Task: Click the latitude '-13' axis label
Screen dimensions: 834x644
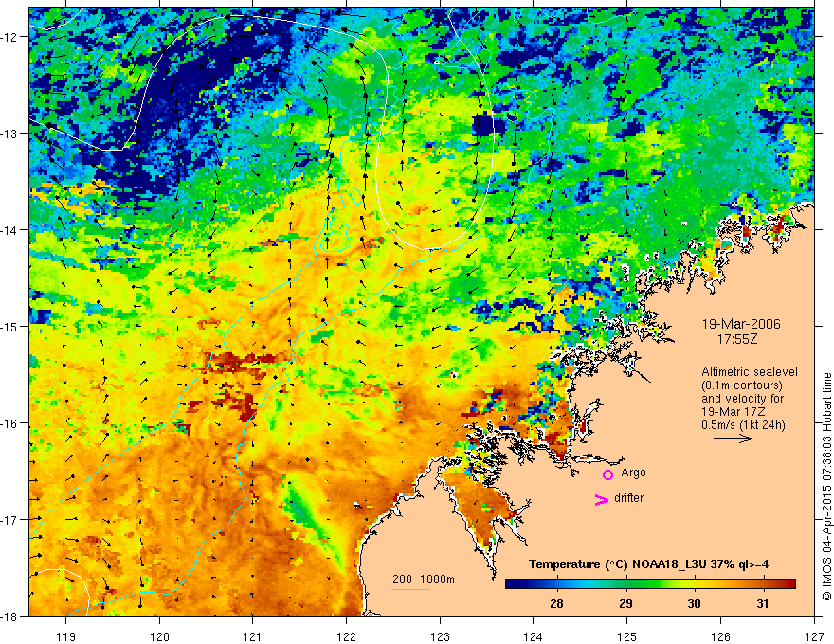Action: tap(9, 134)
